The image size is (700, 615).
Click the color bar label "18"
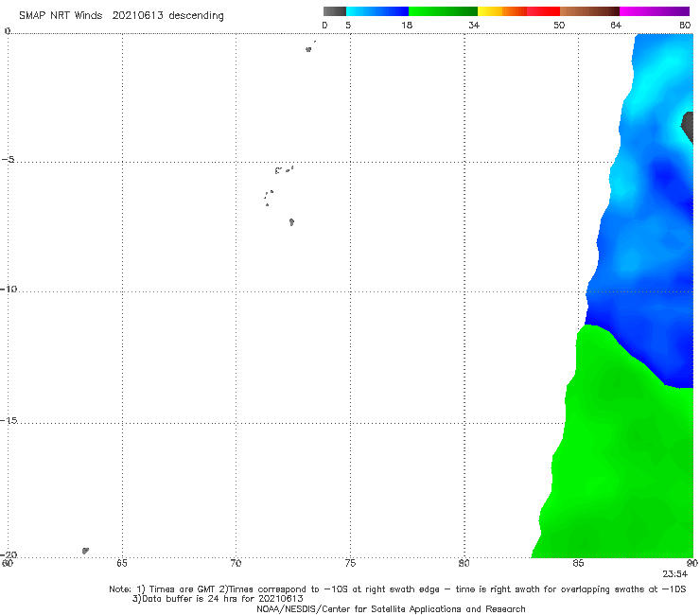pyautogui.click(x=407, y=25)
